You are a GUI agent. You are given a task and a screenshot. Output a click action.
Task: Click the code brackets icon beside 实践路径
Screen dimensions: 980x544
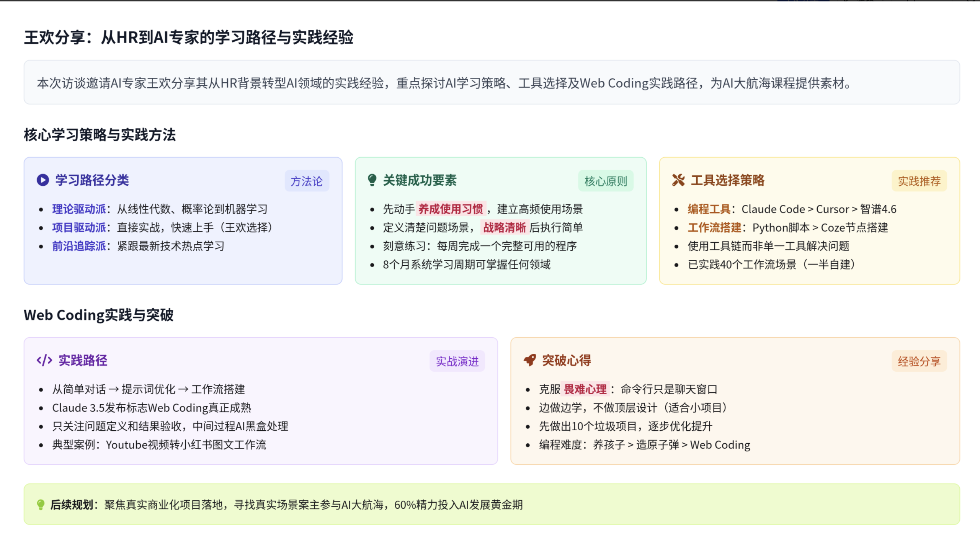(44, 360)
